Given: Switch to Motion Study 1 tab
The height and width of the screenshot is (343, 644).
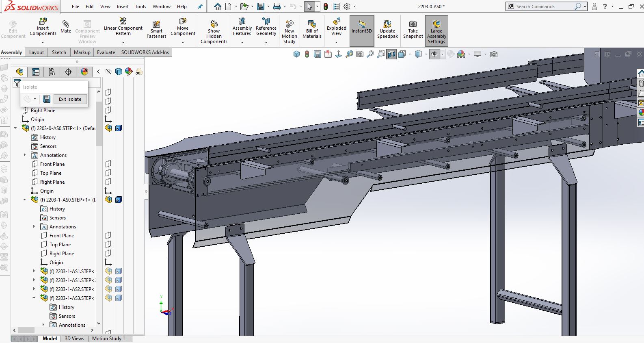Looking at the screenshot, I should click(108, 339).
